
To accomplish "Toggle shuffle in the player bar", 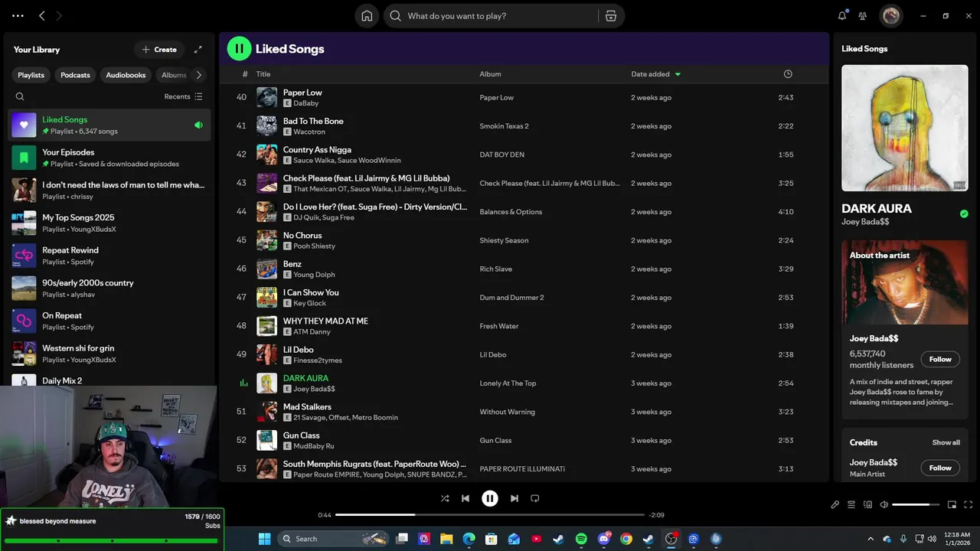I will [445, 498].
